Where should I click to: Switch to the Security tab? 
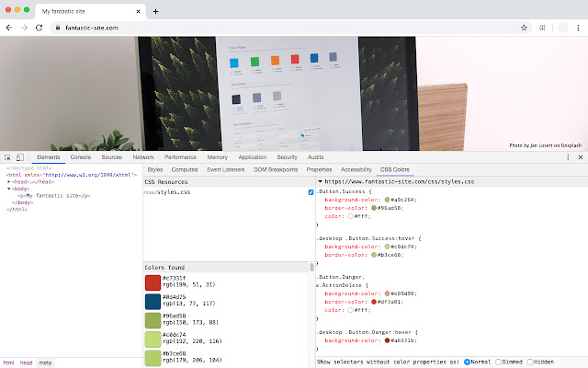[x=288, y=157]
